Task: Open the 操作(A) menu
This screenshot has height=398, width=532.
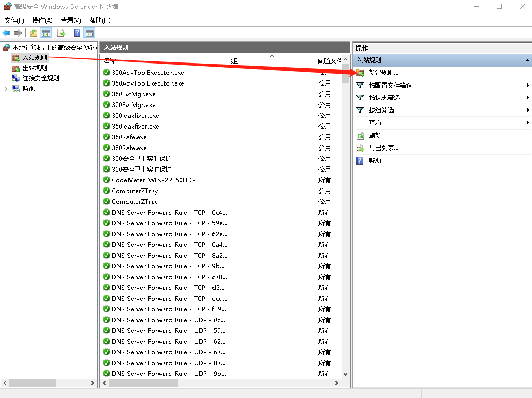Action: tap(42, 20)
